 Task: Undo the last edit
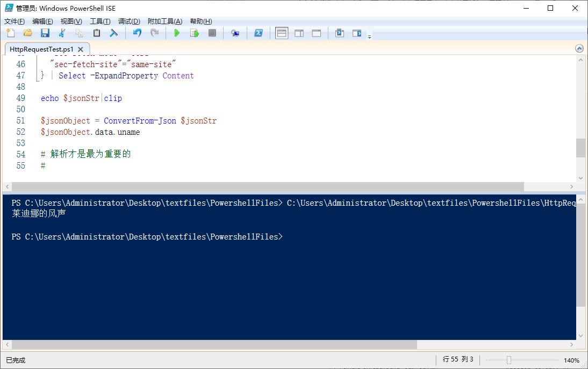[x=137, y=33]
